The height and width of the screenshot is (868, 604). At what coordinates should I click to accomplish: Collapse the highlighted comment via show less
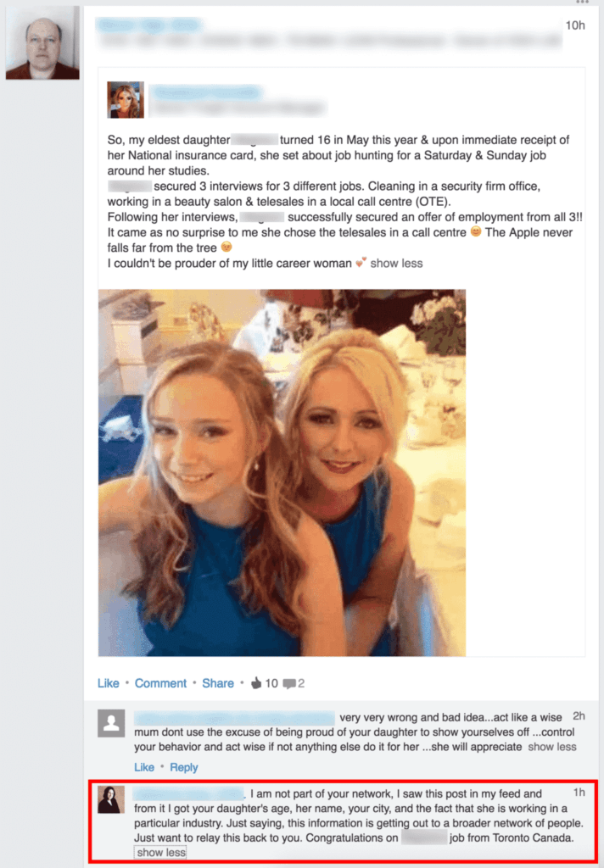click(x=160, y=853)
